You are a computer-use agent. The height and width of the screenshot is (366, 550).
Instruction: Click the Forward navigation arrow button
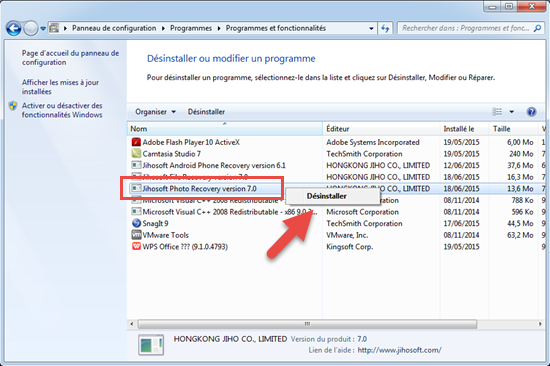pyautogui.click(x=31, y=28)
